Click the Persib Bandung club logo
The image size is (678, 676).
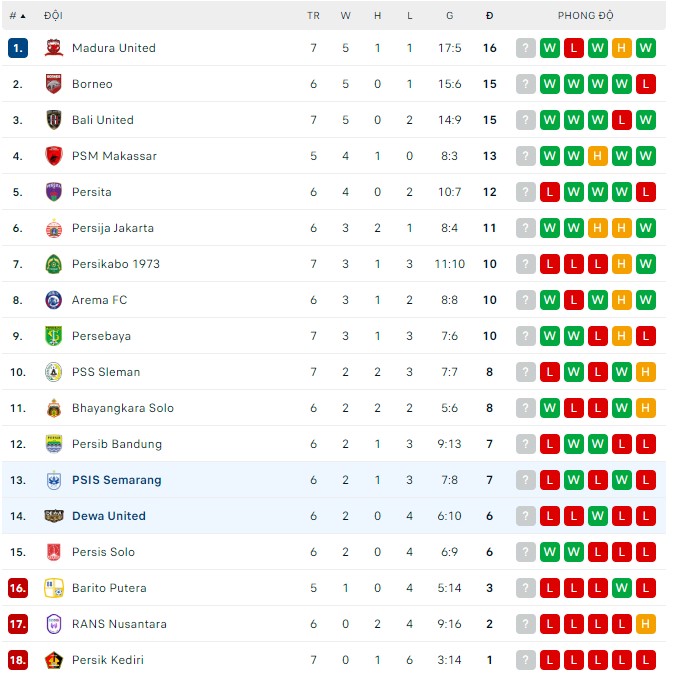(54, 444)
